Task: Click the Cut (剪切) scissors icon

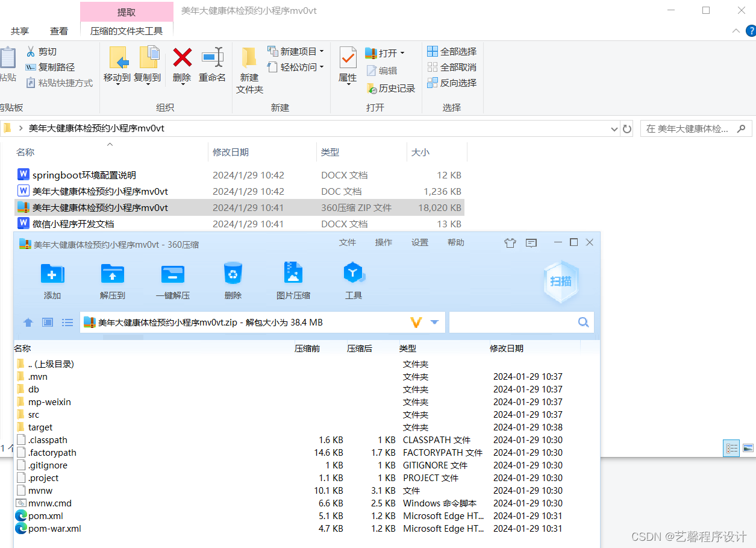Action: [x=31, y=51]
